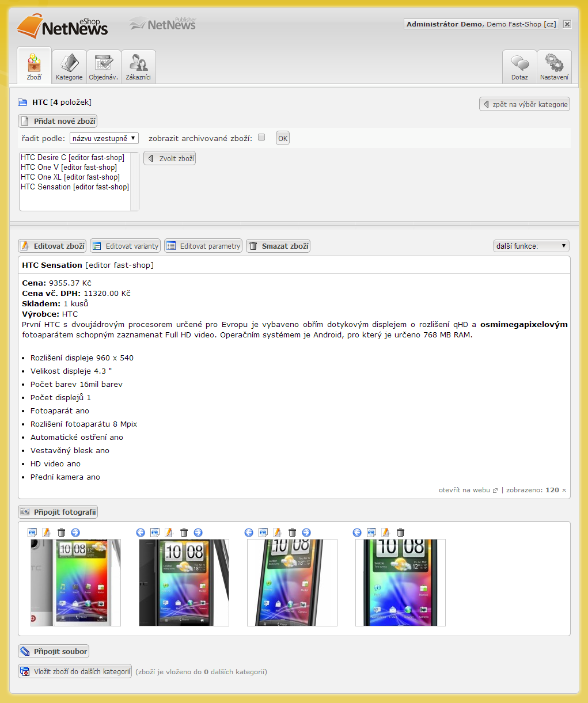Open the third HTC photo thumbnail

[x=292, y=583]
